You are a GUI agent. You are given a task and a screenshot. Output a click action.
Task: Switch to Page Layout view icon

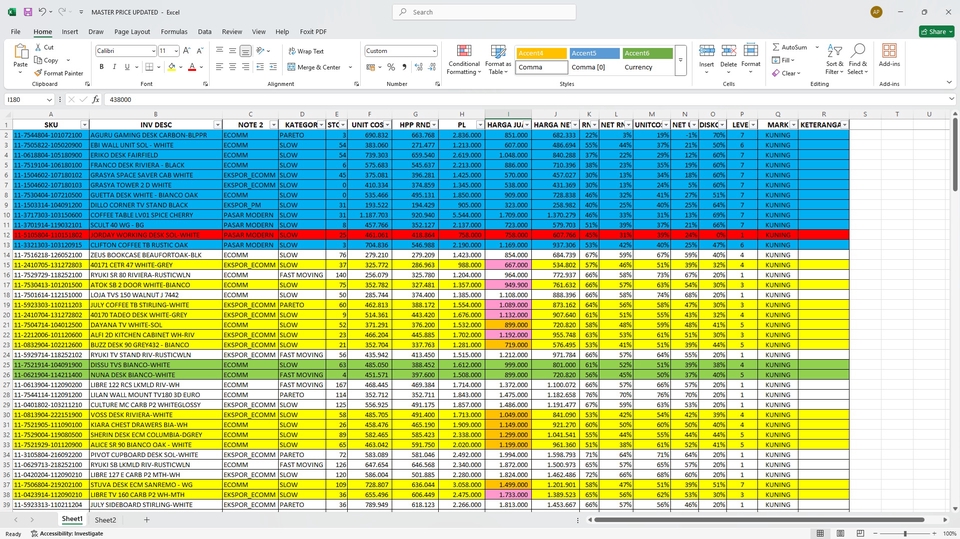point(840,533)
